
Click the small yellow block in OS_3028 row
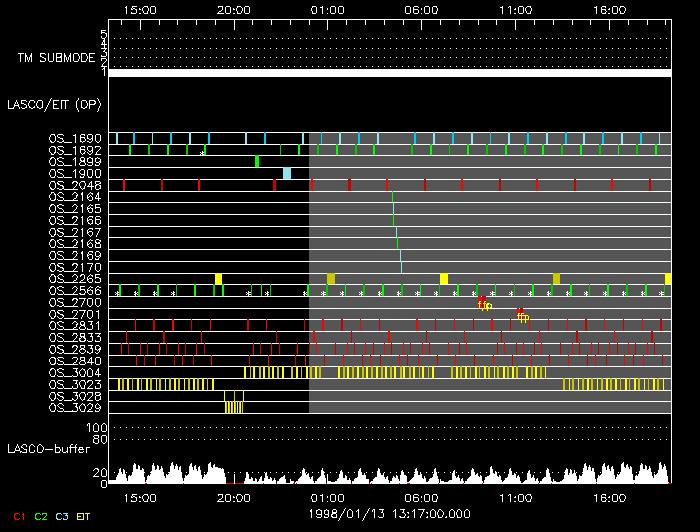pyautogui.click(x=228, y=396)
